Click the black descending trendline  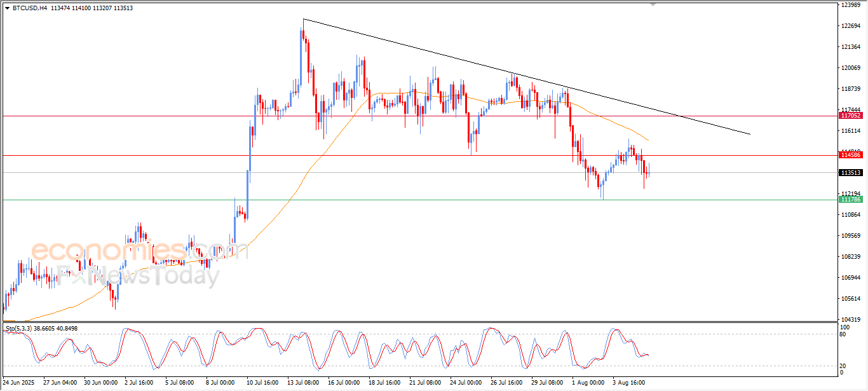(527, 77)
